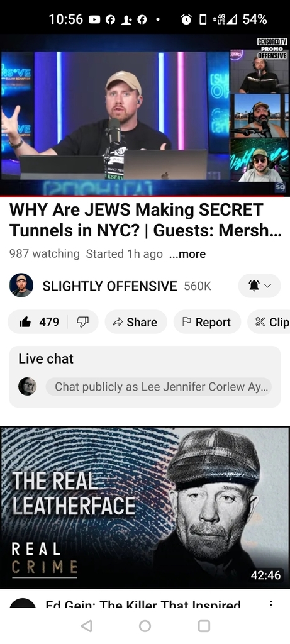This screenshot has width=290, height=644.
Task: Tap the live chat message input field
Action: tap(159, 387)
